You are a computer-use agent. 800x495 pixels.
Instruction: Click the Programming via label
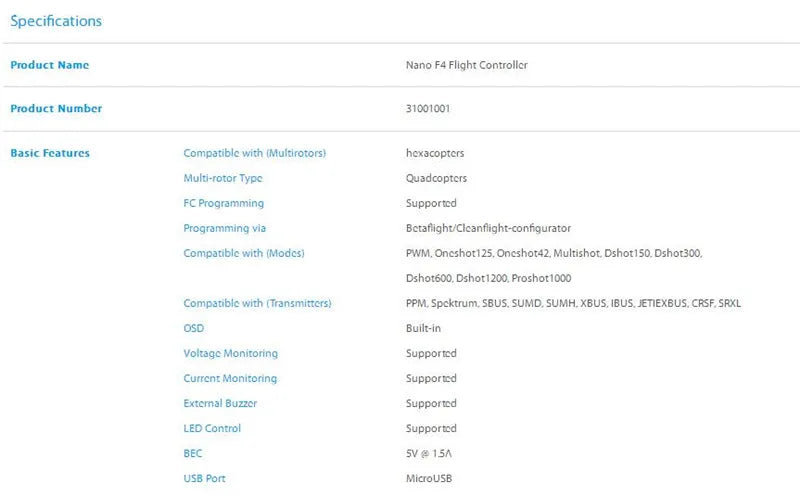[x=224, y=228]
